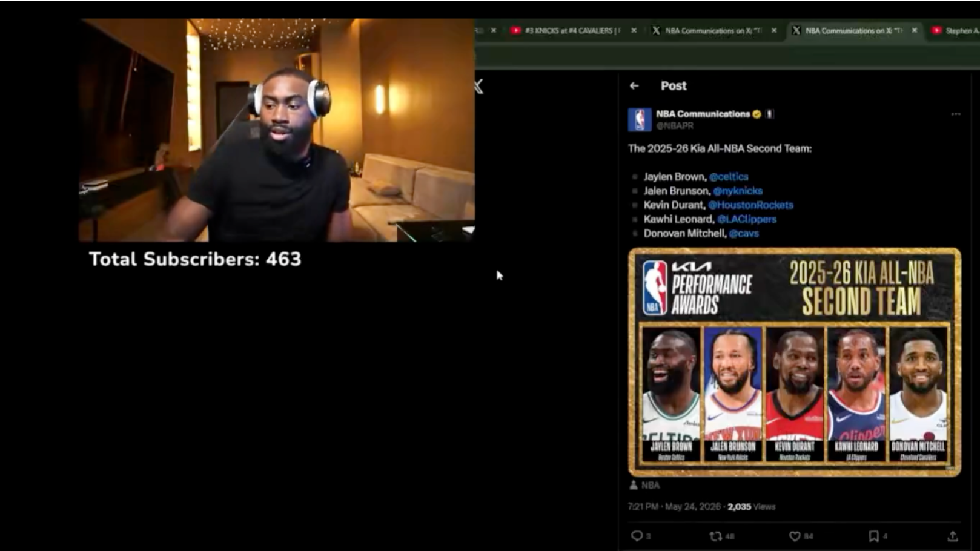Viewport: 980px width, 551px height.
Task: Click the post timestamp 7:21 PM
Action: point(643,507)
